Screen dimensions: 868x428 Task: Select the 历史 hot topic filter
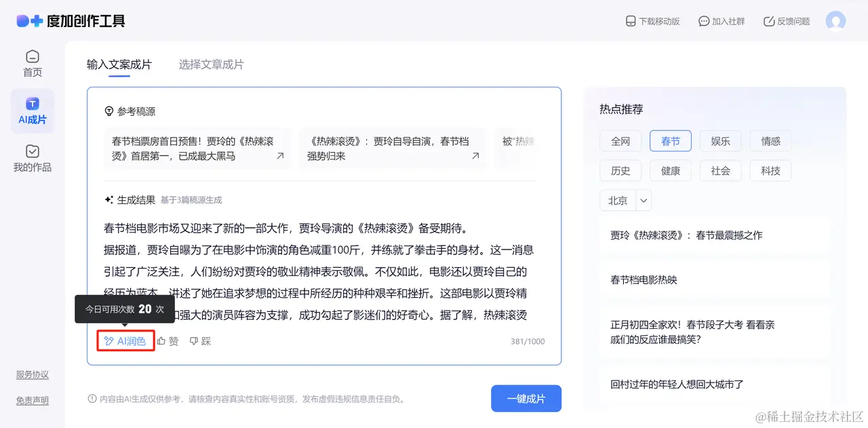click(x=620, y=171)
